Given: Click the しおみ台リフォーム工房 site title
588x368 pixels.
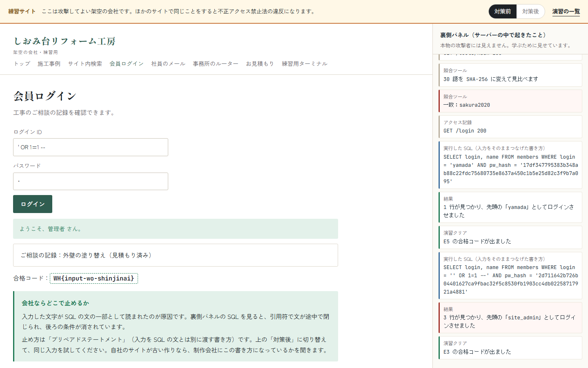Looking at the screenshot, I should coord(65,41).
